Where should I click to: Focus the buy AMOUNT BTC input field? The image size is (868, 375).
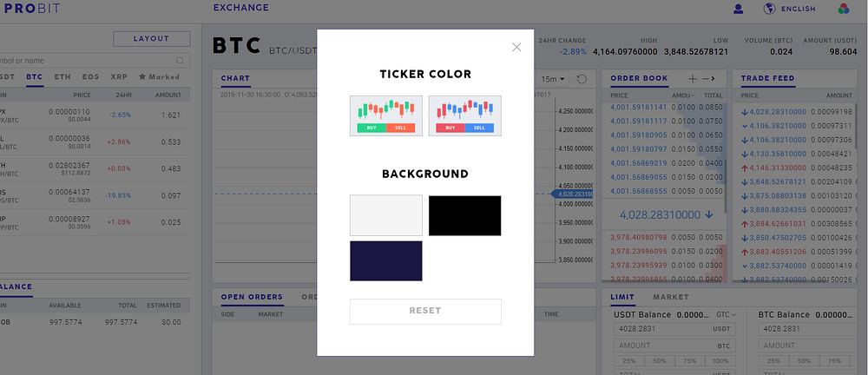click(673, 345)
